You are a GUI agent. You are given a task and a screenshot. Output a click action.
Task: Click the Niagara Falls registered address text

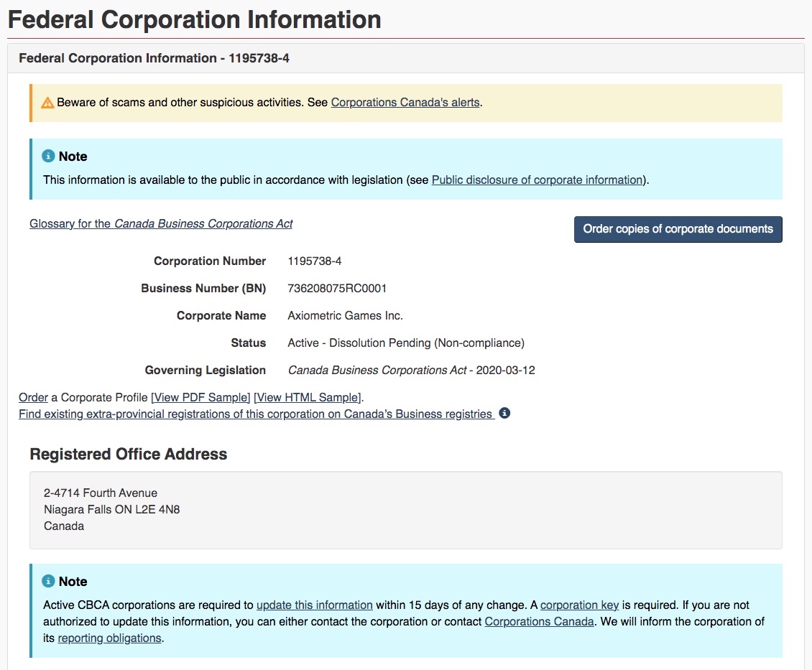point(116,510)
